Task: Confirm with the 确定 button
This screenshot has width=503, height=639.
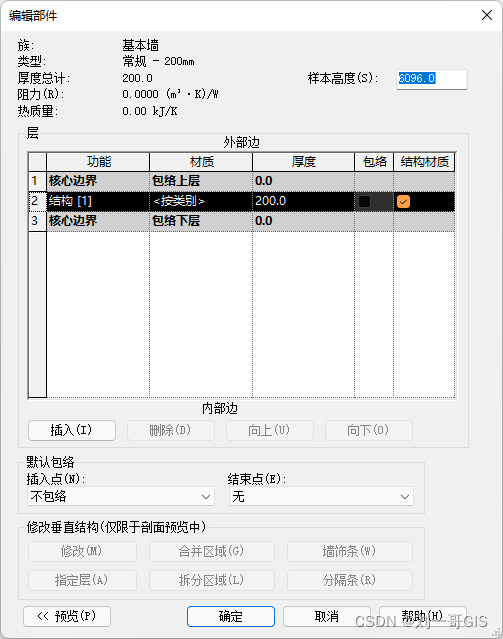Action: click(231, 616)
